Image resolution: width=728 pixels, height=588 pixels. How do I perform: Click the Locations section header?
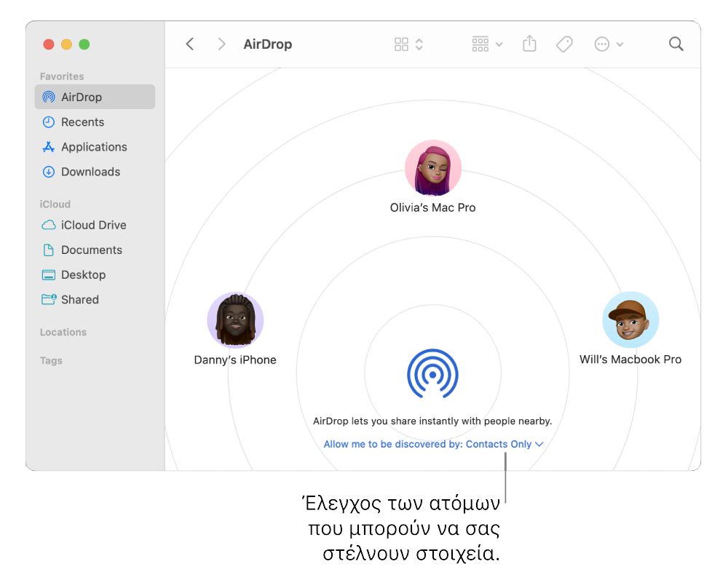coord(63,333)
